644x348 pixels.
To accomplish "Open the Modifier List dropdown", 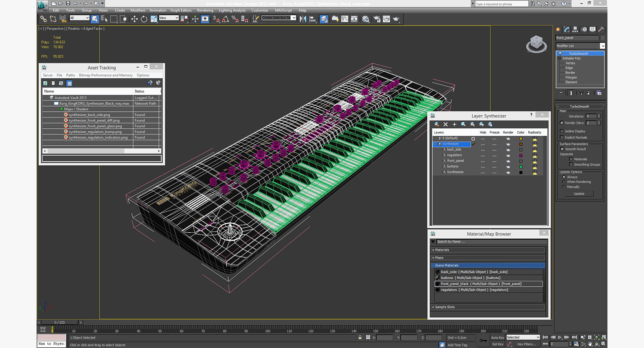I will [x=580, y=46].
